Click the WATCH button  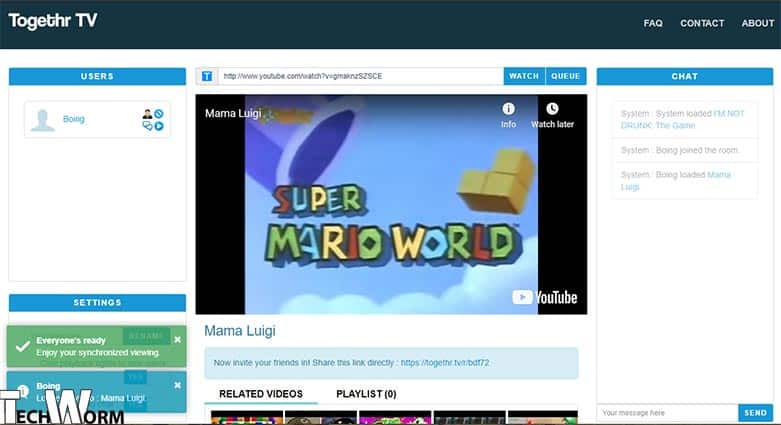point(524,76)
